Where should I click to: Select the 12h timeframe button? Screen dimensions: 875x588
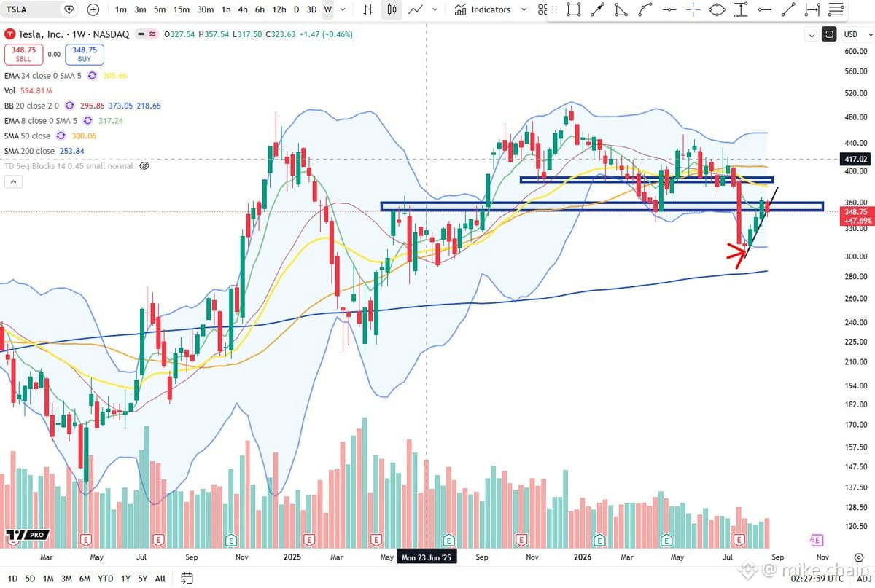[279, 9]
